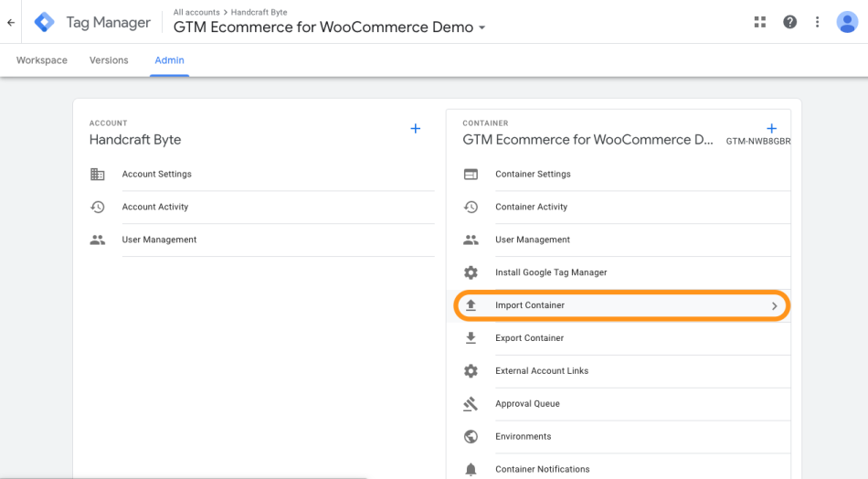Open the Google apps grid

[760, 22]
